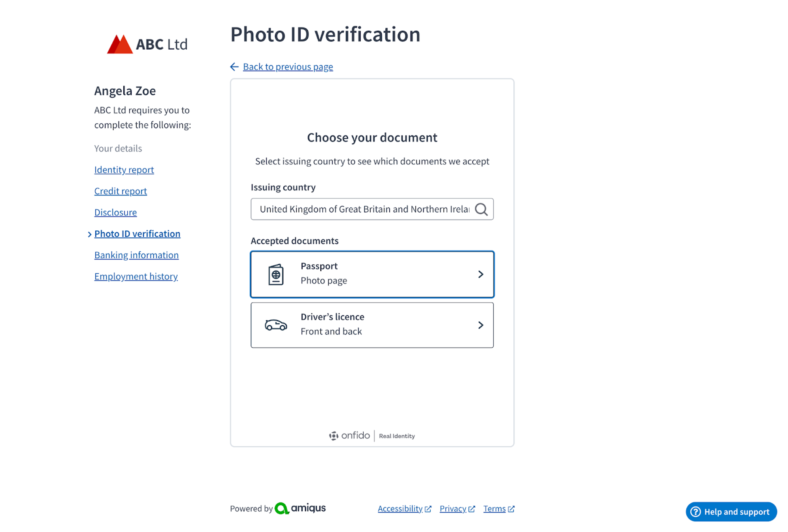Open Identity report in sidebar
The image size is (788, 532).
[x=124, y=170]
